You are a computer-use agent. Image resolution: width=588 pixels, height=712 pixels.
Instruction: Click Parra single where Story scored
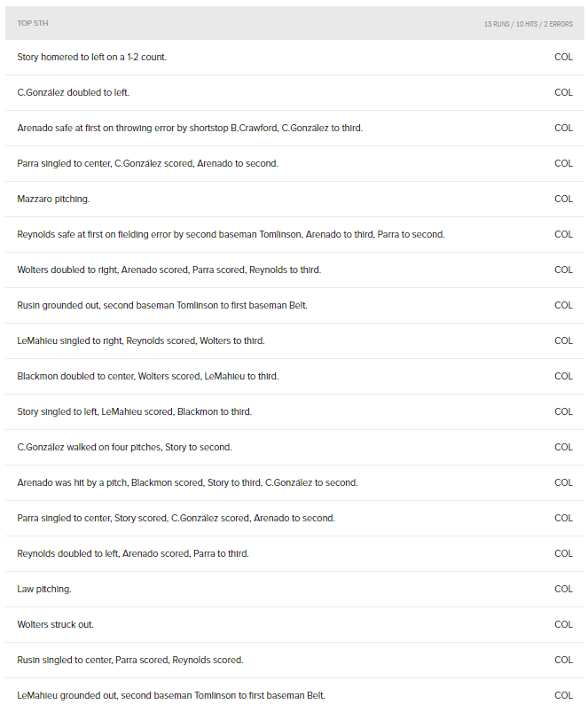[176, 518]
